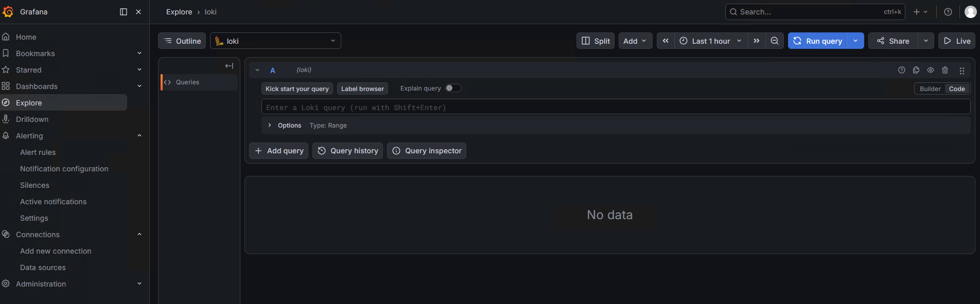Open Data sources
Image resolution: width=980 pixels, height=304 pixels.
pos(43,267)
